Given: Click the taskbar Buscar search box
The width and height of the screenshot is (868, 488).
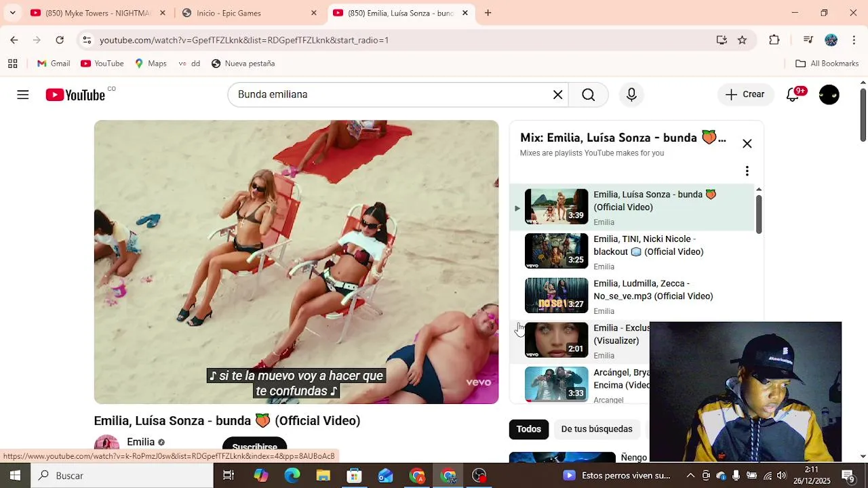Looking at the screenshot, I should point(122,476).
